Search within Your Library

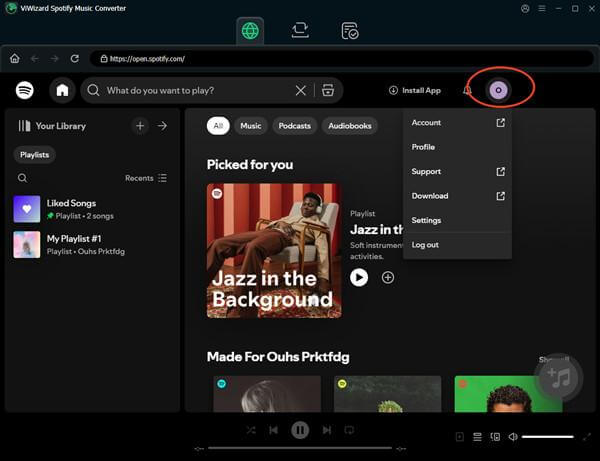click(22, 178)
